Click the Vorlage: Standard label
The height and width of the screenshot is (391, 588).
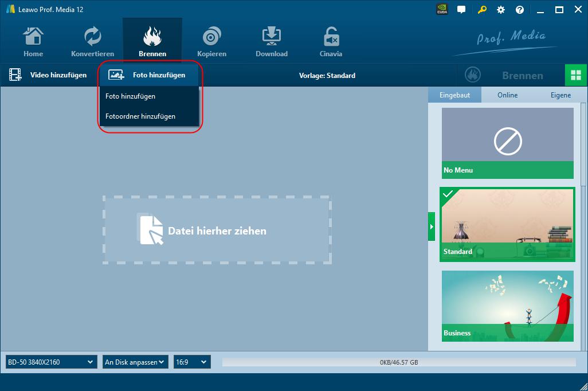coord(327,76)
